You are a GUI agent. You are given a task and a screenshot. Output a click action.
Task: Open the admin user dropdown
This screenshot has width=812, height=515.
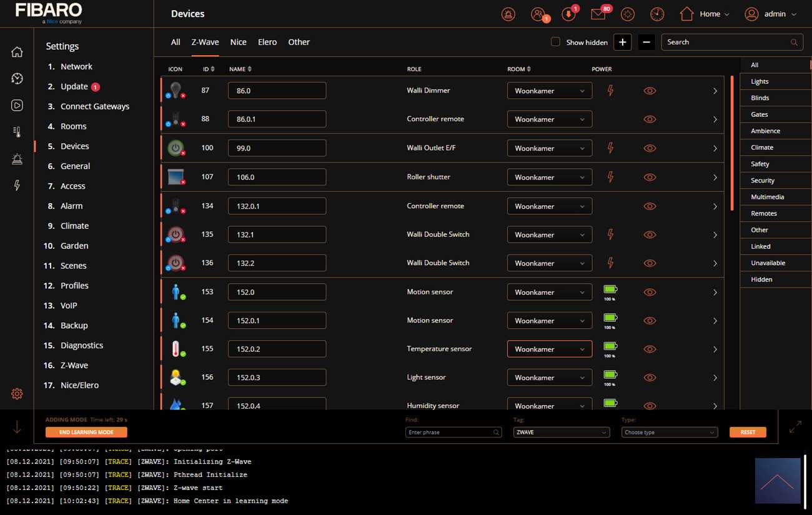(771, 14)
